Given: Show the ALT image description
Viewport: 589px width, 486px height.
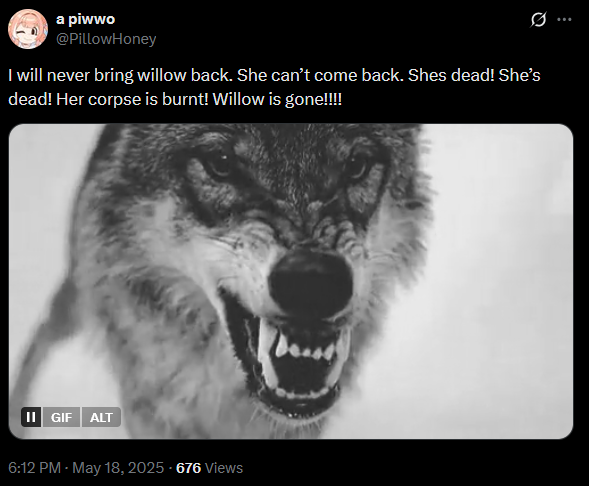Looking at the screenshot, I should [x=101, y=417].
